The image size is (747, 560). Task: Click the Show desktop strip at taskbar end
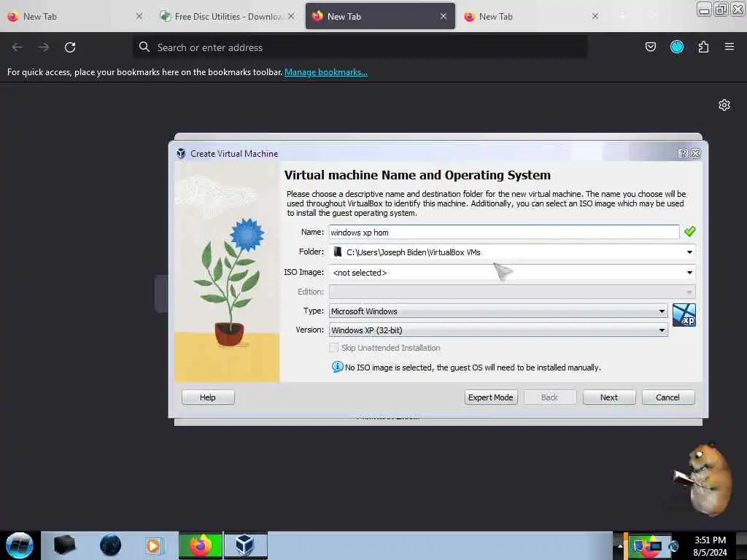pyautogui.click(x=741, y=545)
